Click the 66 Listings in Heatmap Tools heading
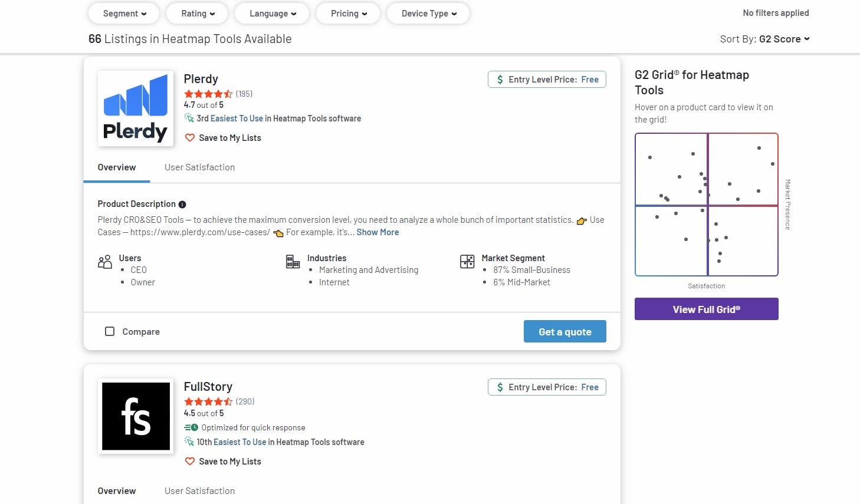The image size is (860, 504). pyautogui.click(x=190, y=39)
